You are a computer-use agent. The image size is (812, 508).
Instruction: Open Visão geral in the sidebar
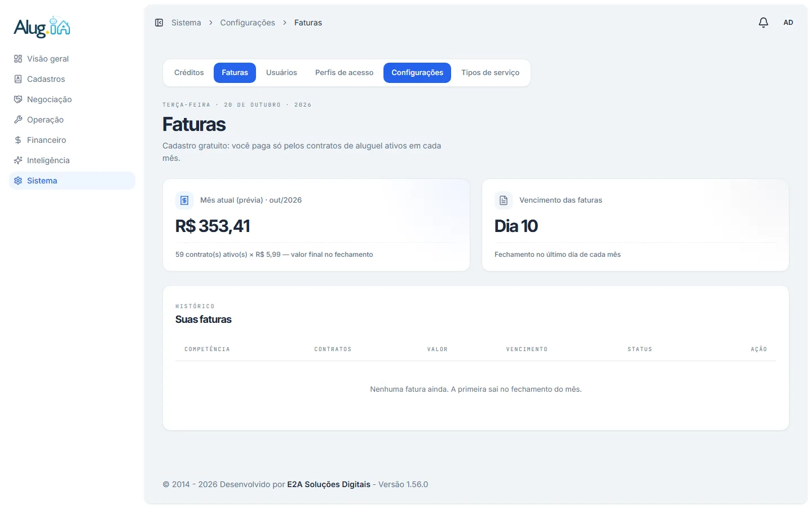click(72, 59)
